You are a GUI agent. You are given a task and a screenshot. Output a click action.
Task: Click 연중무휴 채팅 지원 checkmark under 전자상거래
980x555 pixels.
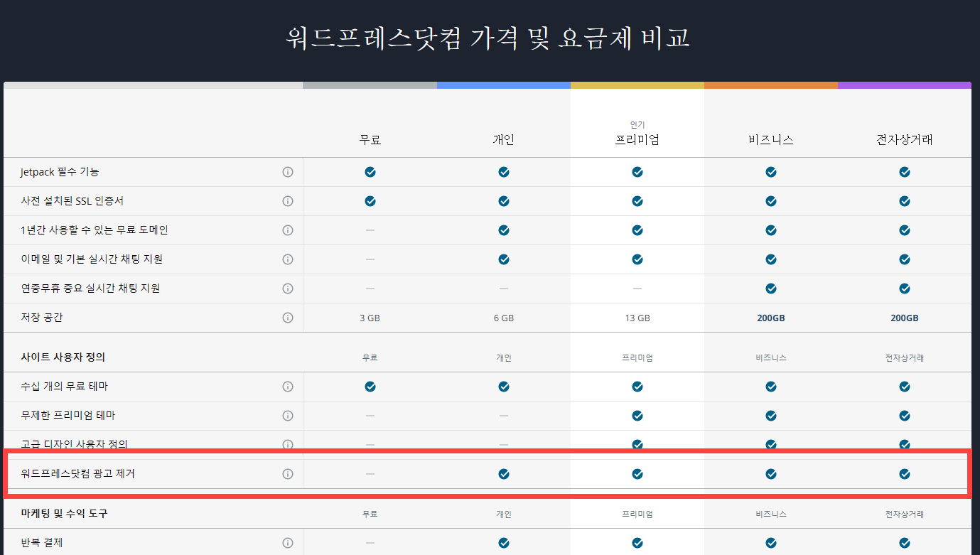[x=905, y=289]
